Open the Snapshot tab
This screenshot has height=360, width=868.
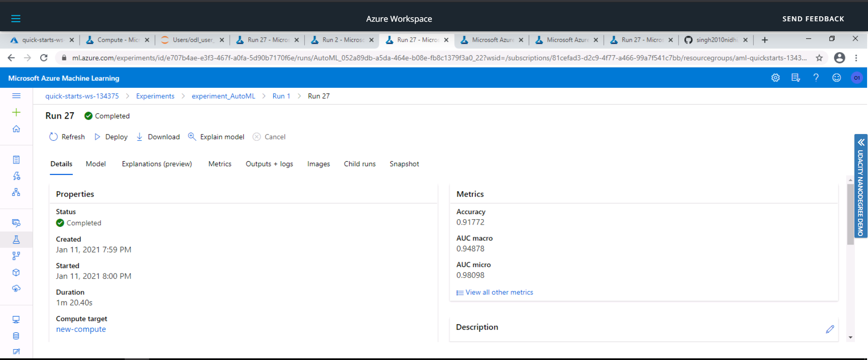click(404, 164)
